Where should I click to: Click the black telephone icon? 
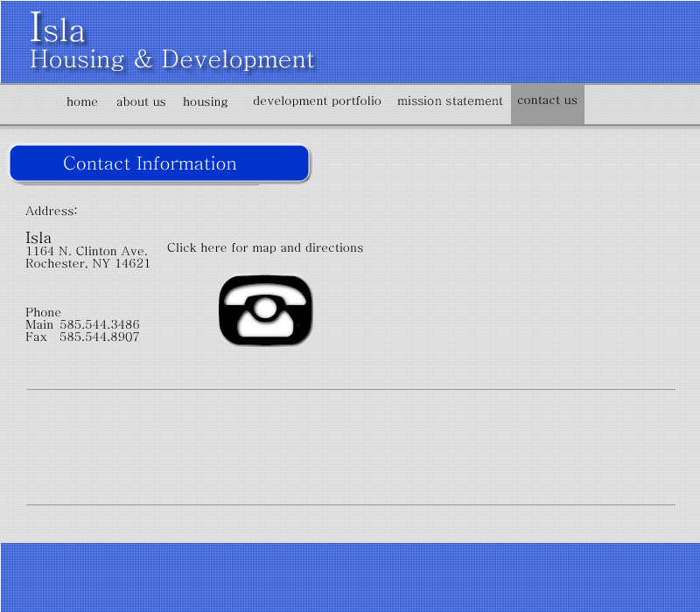tap(265, 310)
